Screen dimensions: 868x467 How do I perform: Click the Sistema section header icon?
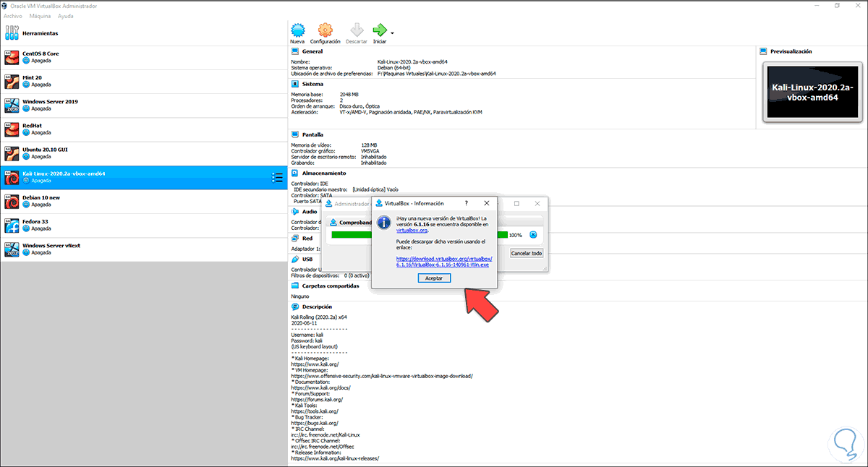tap(295, 83)
